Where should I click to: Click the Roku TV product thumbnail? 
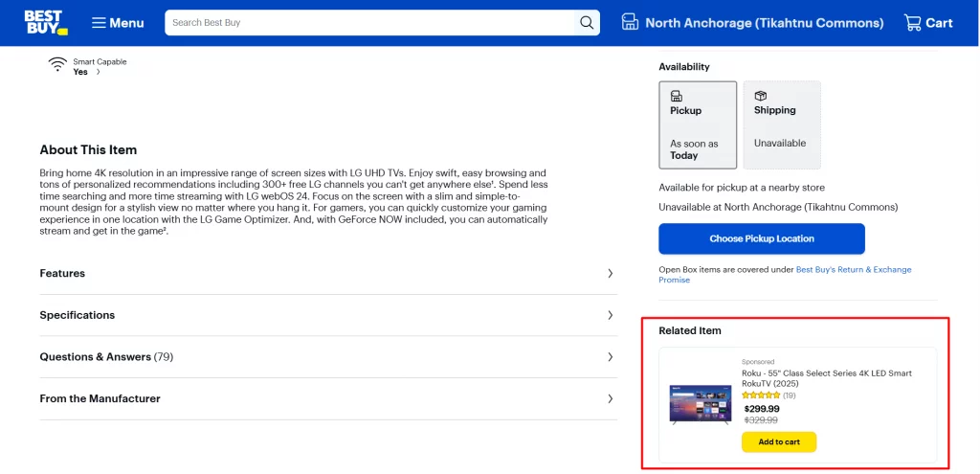(x=700, y=405)
